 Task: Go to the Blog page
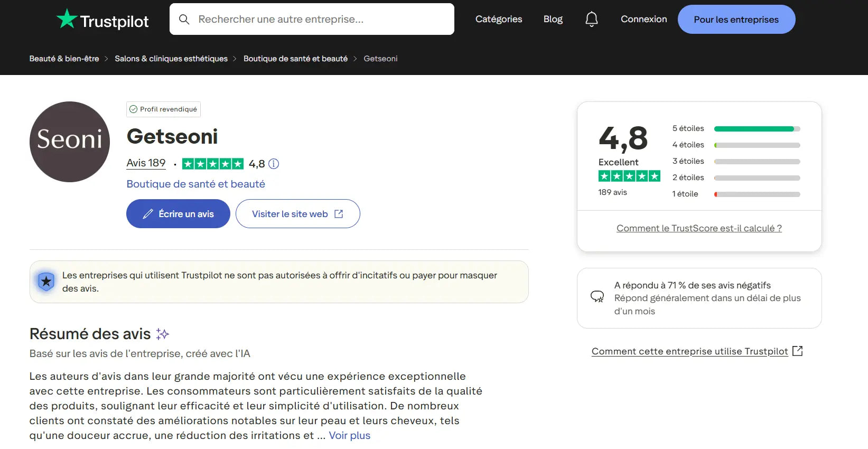[553, 19]
